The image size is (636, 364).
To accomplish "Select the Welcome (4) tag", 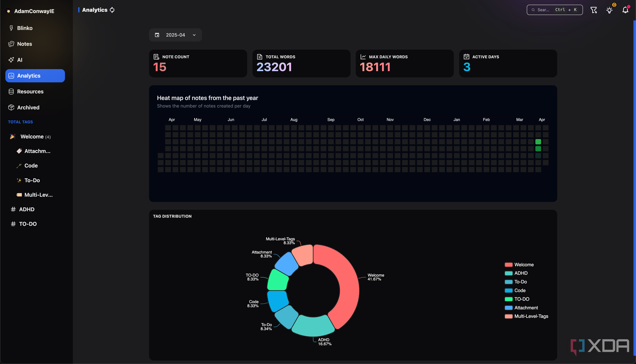I will point(35,136).
